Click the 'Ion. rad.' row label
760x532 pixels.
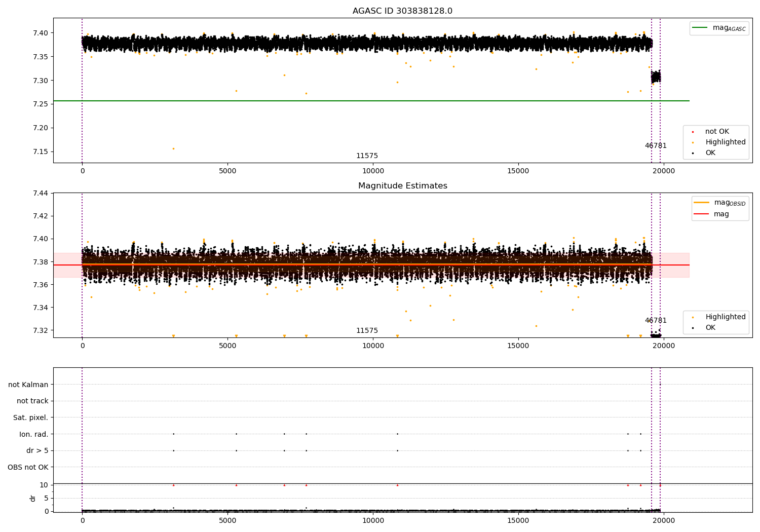34,434
